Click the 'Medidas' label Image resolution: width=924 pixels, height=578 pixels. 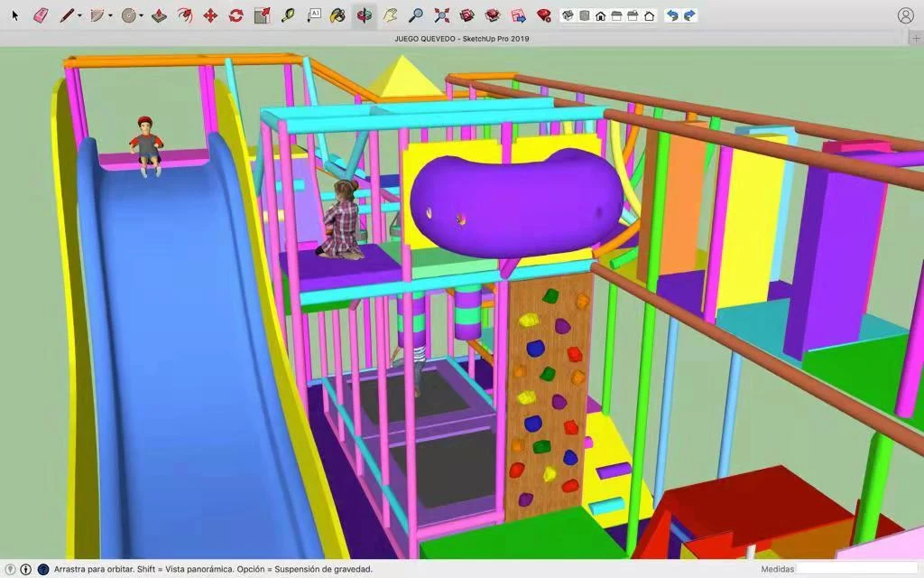tap(777, 569)
